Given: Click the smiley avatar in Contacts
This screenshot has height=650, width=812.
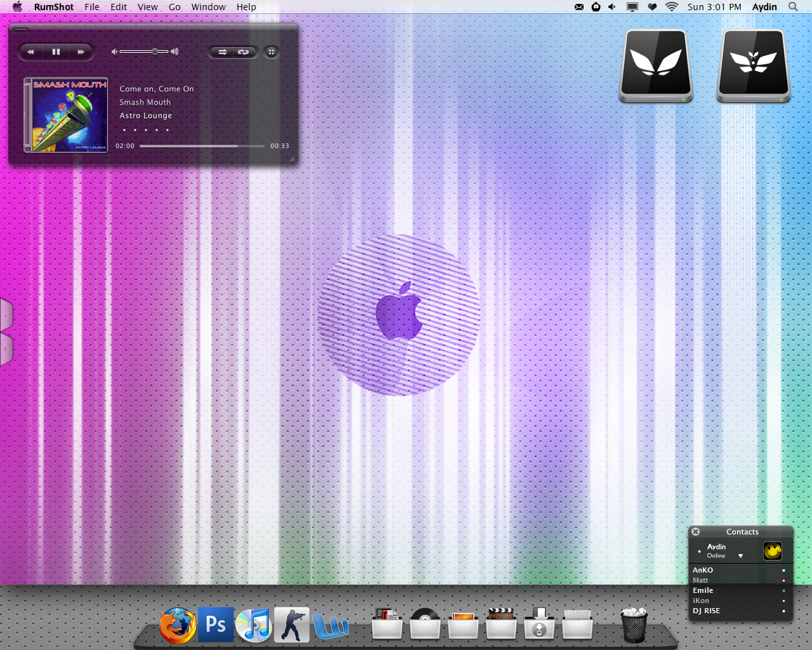Looking at the screenshot, I should (773, 550).
